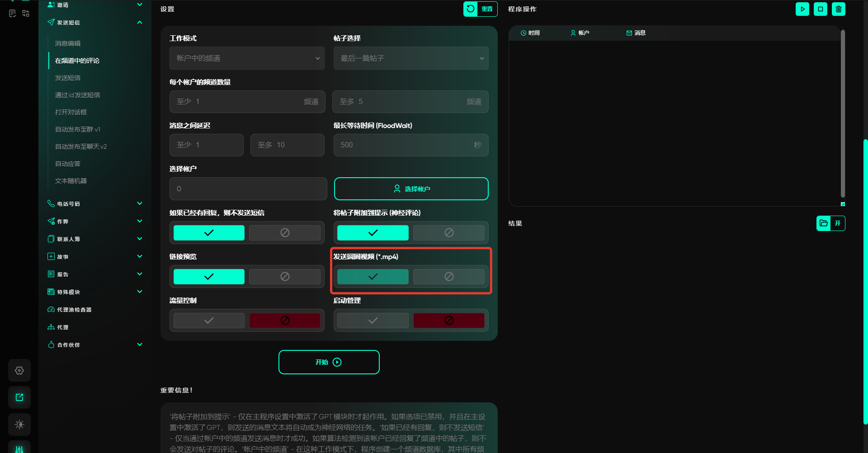
Task: Click the play icon in program operations
Action: (802, 9)
